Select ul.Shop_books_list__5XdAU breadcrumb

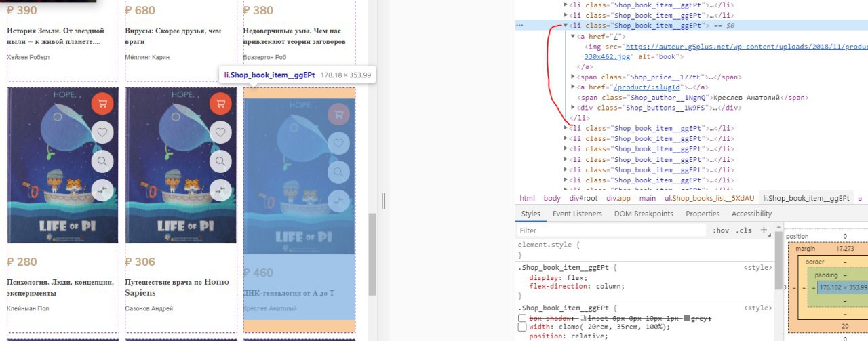click(x=709, y=198)
